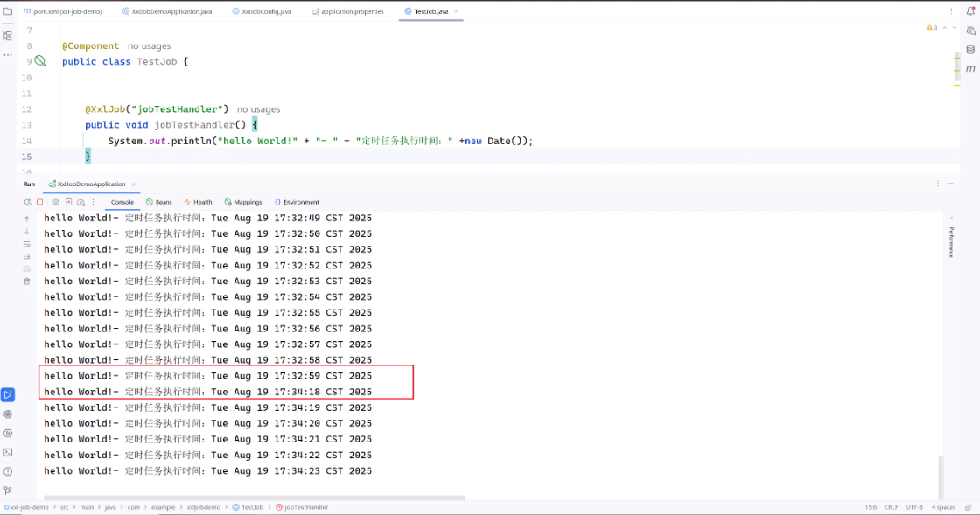Open the Beans tab in Run panel

click(158, 202)
